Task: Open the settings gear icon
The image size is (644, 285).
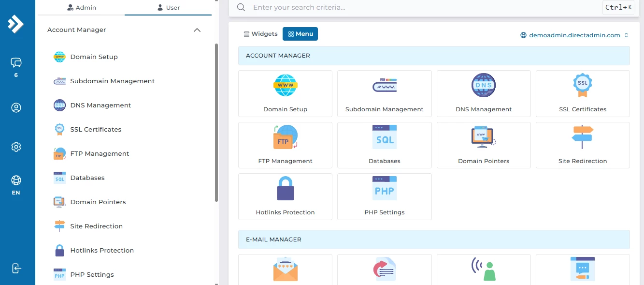Action: click(16, 147)
